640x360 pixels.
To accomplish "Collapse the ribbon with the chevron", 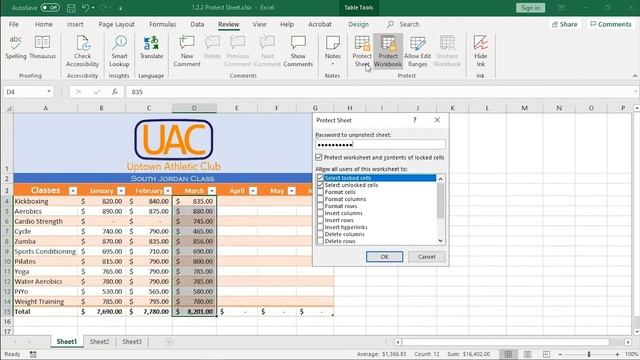I will [635, 76].
